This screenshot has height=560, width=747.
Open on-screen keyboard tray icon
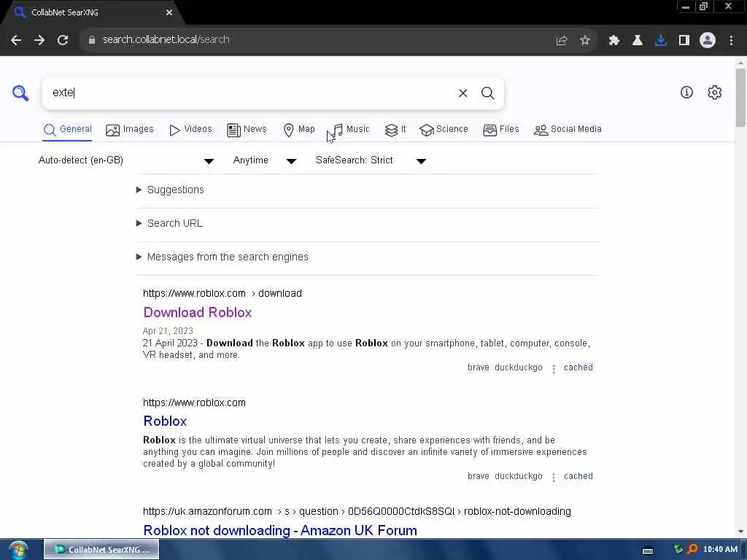coord(648,551)
